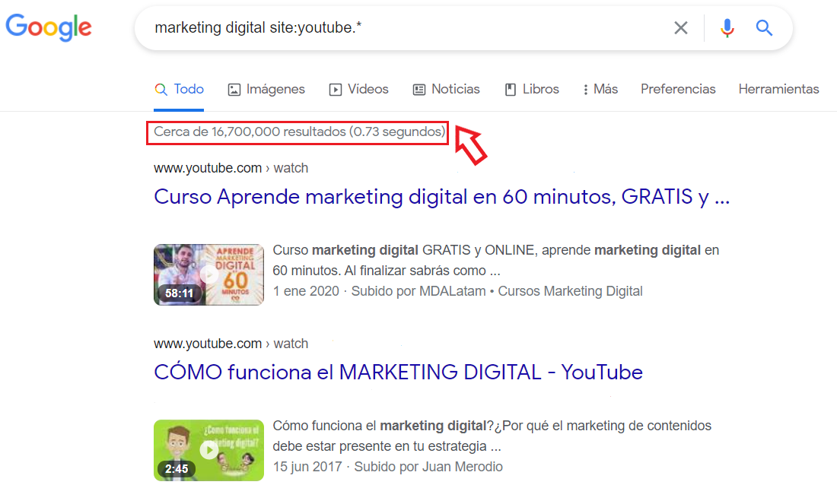
Task: Play the 58:11 course video thumbnail
Action: [x=208, y=274]
